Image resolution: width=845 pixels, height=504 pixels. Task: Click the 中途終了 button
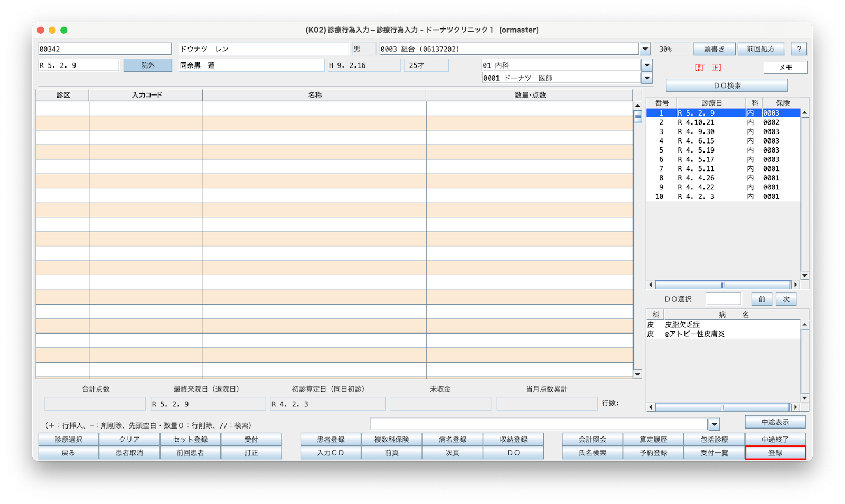tap(775, 439)
